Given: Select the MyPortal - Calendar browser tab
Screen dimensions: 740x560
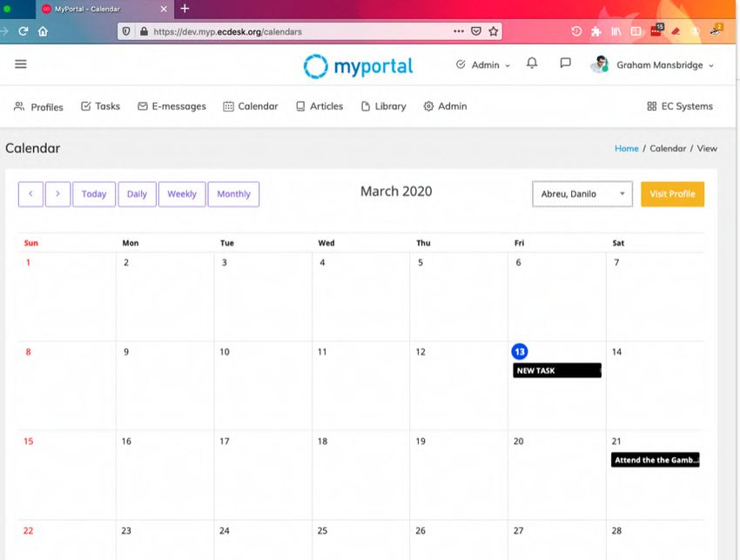Looking at the screenshot, I should pos(104,9).
